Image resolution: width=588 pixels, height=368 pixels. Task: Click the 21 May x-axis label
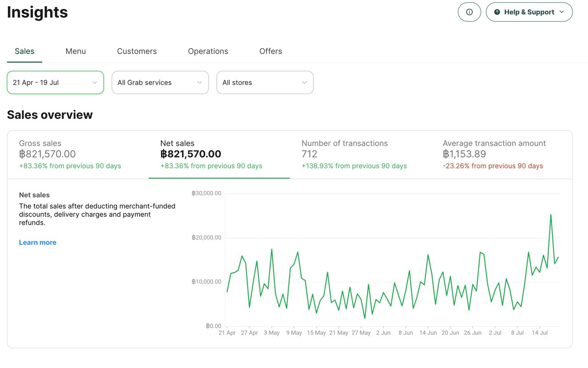(339, 333)
